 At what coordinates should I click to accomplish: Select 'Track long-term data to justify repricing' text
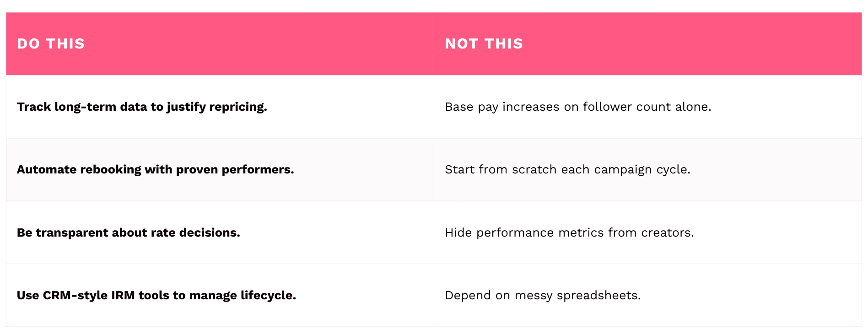(142, 107)
